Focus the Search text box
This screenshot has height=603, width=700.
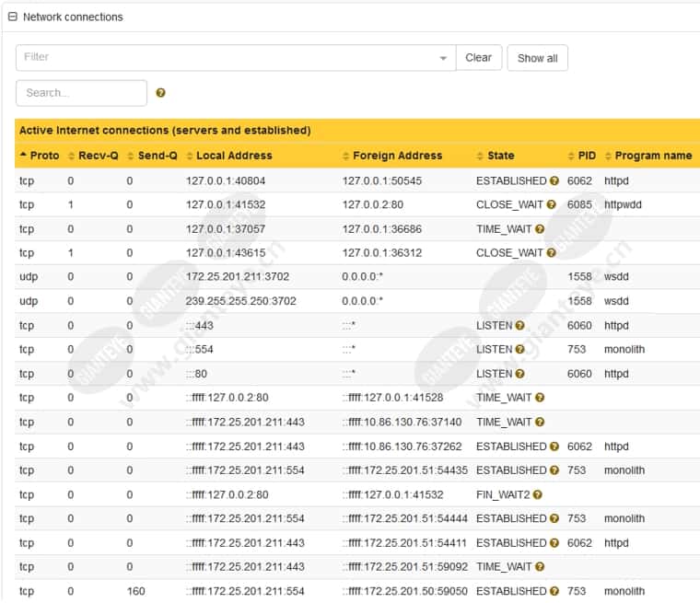[x=81, y=93]
